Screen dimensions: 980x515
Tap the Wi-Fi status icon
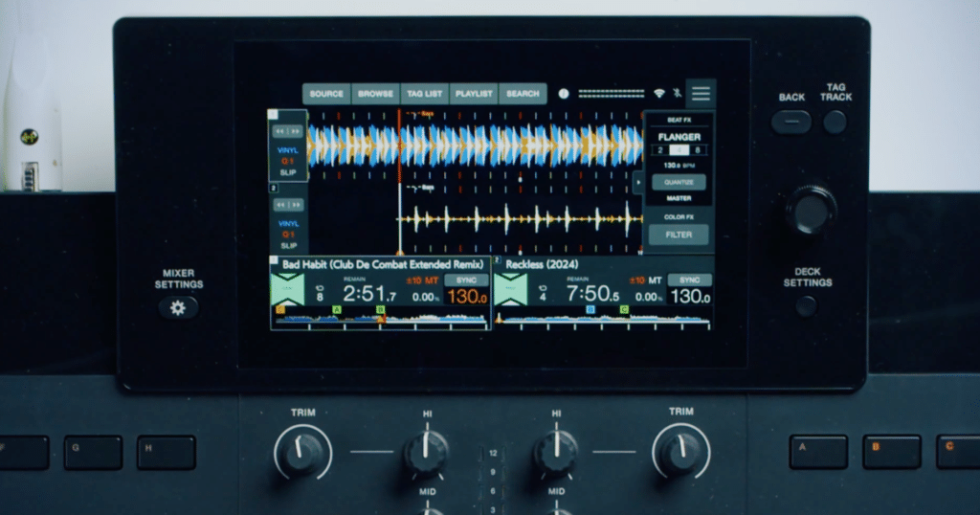click(x=658, y=93)
